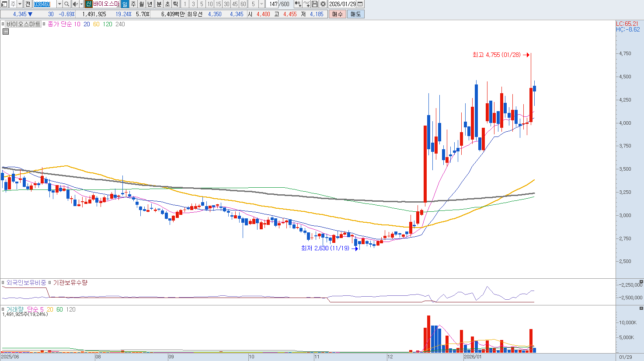Click the 매수 buy button

[338, 14]
